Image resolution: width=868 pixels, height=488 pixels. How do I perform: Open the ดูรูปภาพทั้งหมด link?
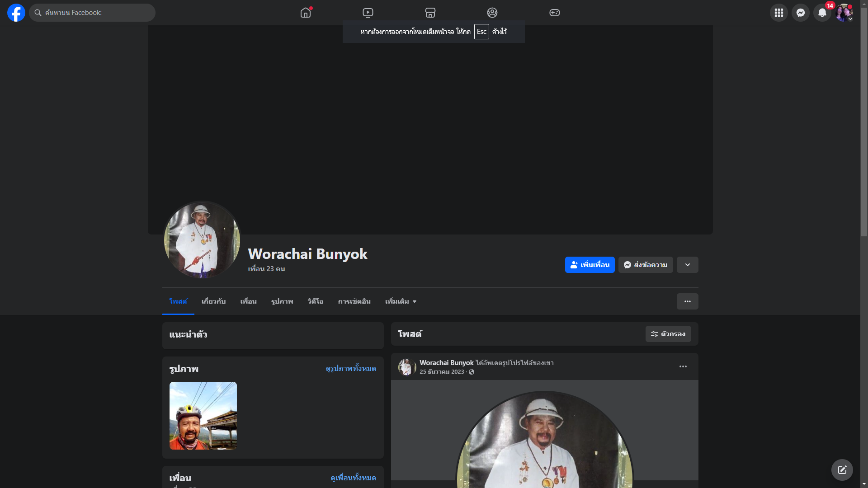tap(351, 369)
